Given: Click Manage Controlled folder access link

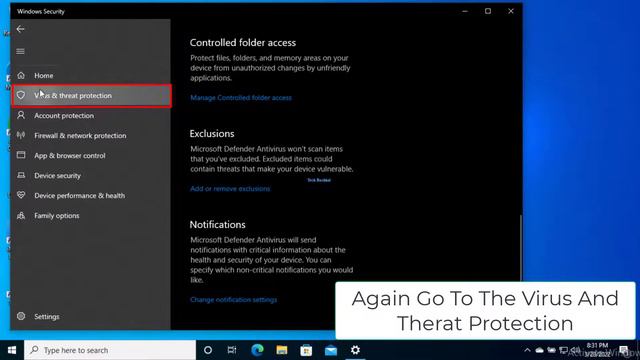Looking at the screenshot, I should pos(241,98).
